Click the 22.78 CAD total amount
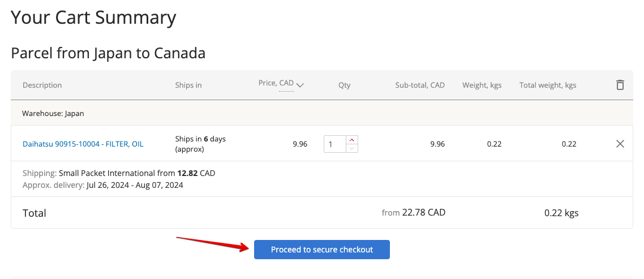This screenshot has height=279, width=644. tap(423, 213)
